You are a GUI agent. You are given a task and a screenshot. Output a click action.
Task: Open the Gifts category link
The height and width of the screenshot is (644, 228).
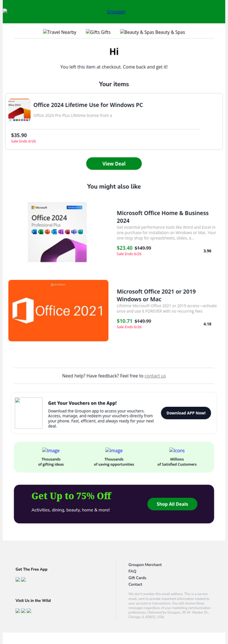click(98, 32)
